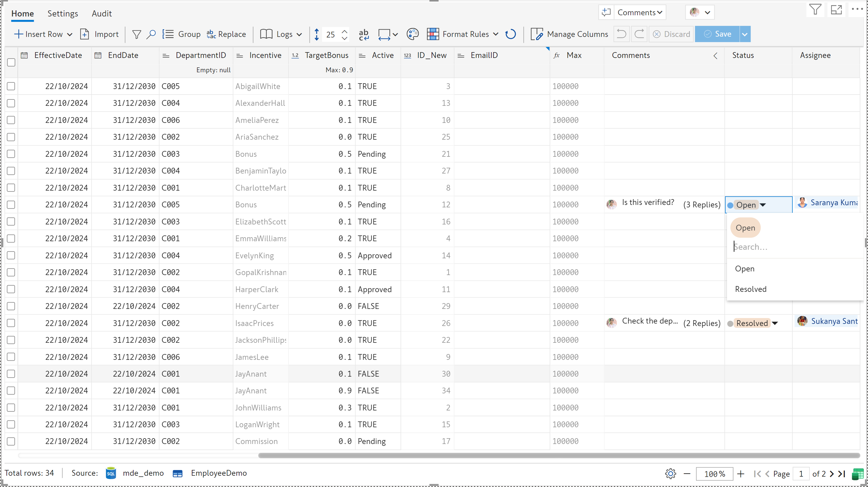The image size is (868, 487).
Task: Click the Import file icon
Action: coord(84,34)
